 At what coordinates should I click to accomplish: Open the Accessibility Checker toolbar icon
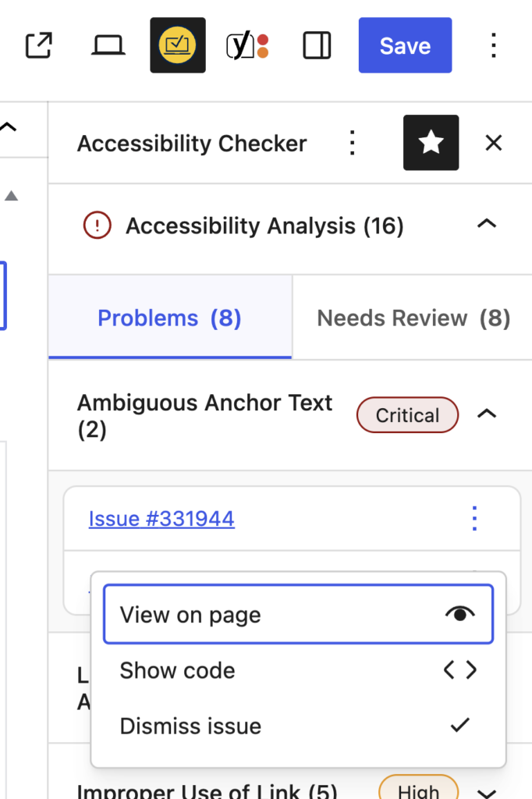[177, 45]
